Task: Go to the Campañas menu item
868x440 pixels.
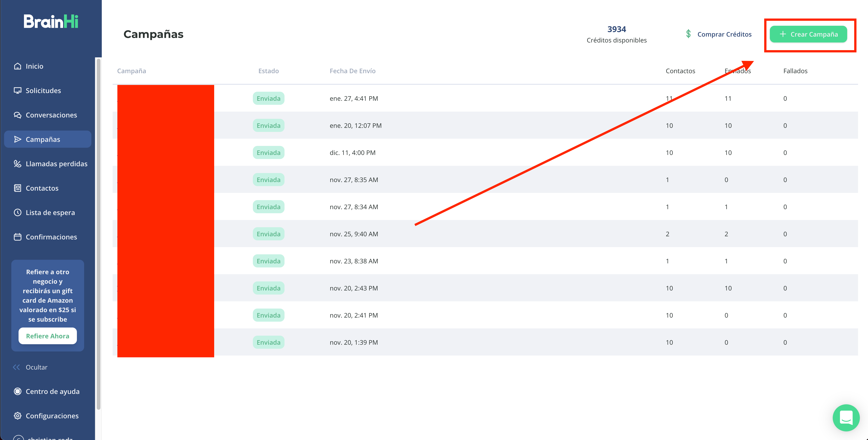Action: tap(47, 139)
